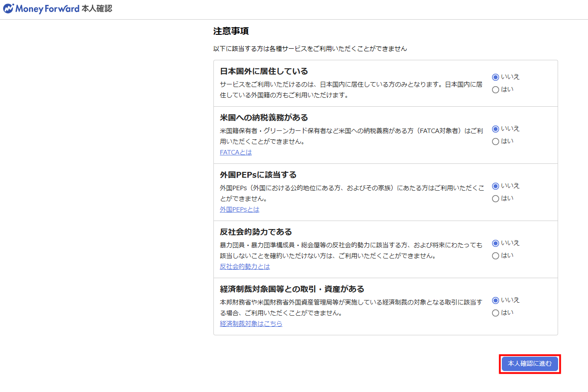Select はい for 経済制裁対象国等との取引
The width and height of the screenshot is (588, 392).
pos(495,313)
